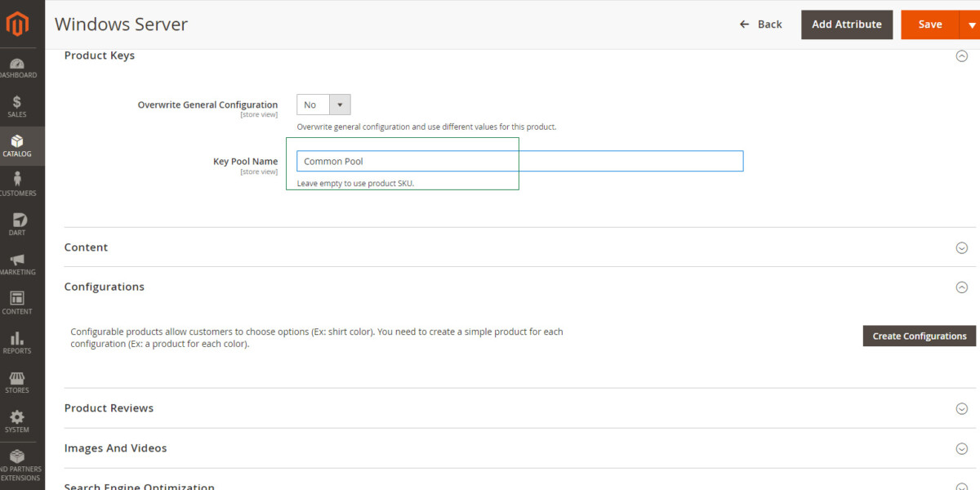
Task: Click the Key Pool Name input field
Action: 519,161
